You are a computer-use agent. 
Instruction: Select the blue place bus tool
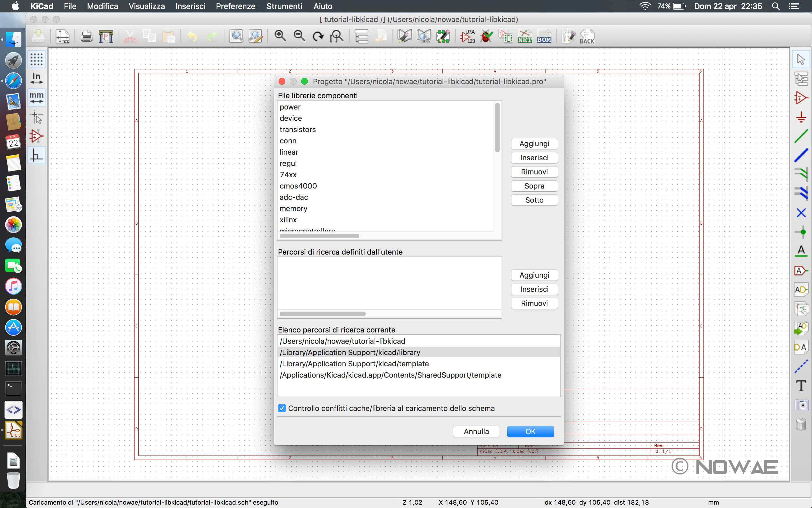[x=801, y=155]
